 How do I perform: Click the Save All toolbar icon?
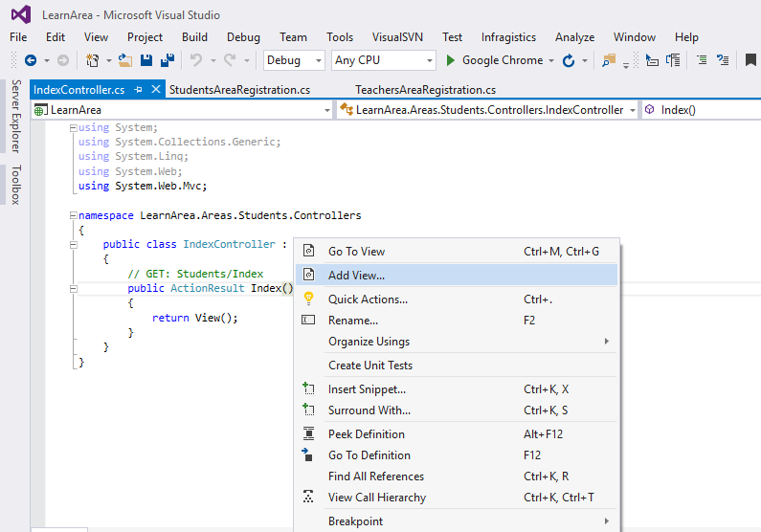[x=168, y=60]
